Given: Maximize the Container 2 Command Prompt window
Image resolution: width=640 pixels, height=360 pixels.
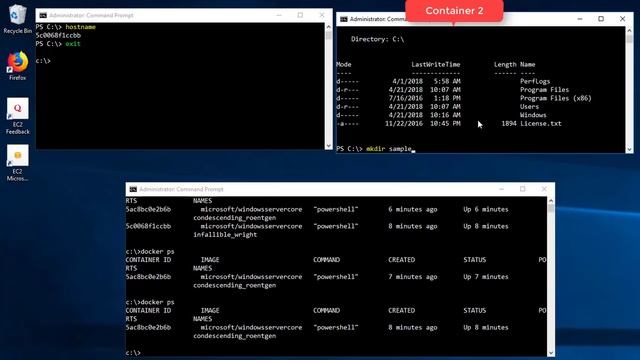Looking at the screenshot, I should [601, 19].
